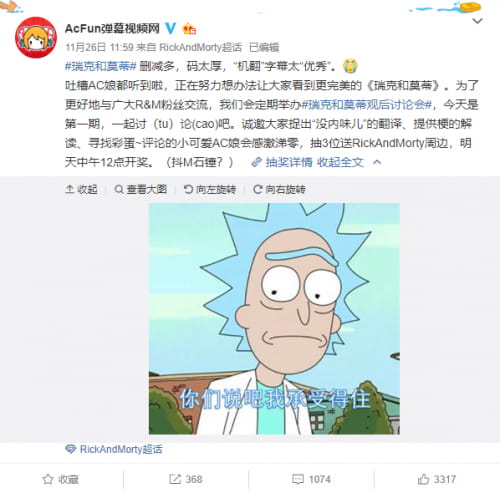Expand the post options chevron menu
Viewport: 500px width, 493px height.
[x=478, y=21]
